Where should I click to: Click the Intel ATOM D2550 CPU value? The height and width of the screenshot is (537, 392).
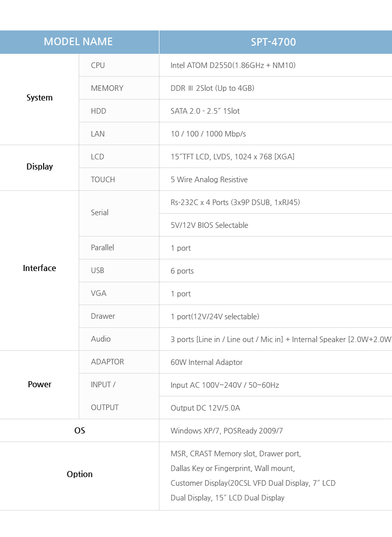point(233,65)
